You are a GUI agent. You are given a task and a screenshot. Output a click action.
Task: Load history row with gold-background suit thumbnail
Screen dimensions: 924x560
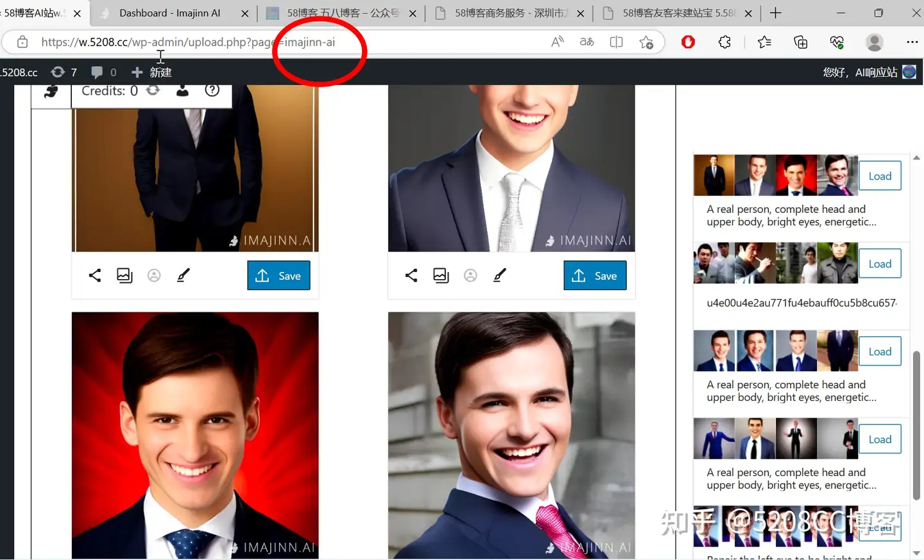tap(880, 176)
